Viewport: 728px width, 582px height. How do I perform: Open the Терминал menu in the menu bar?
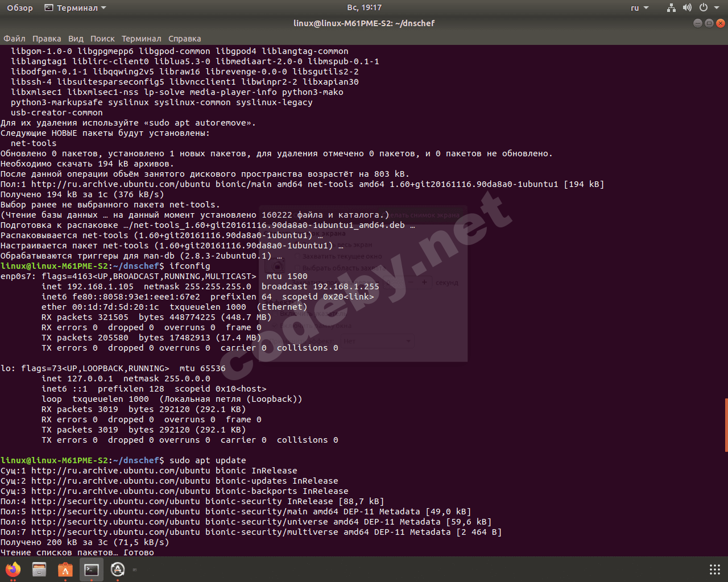(x=141, y=39)
